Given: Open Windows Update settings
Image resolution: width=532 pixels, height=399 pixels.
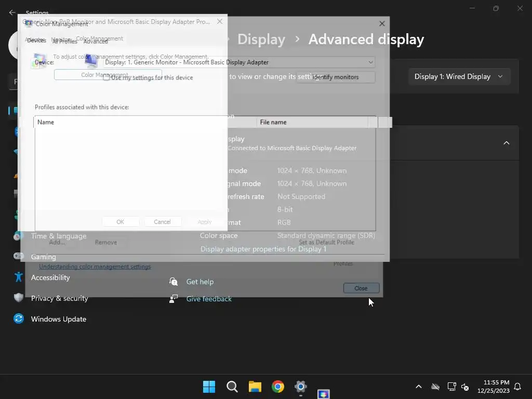Looking at the screenshot, I should [58, 318].
